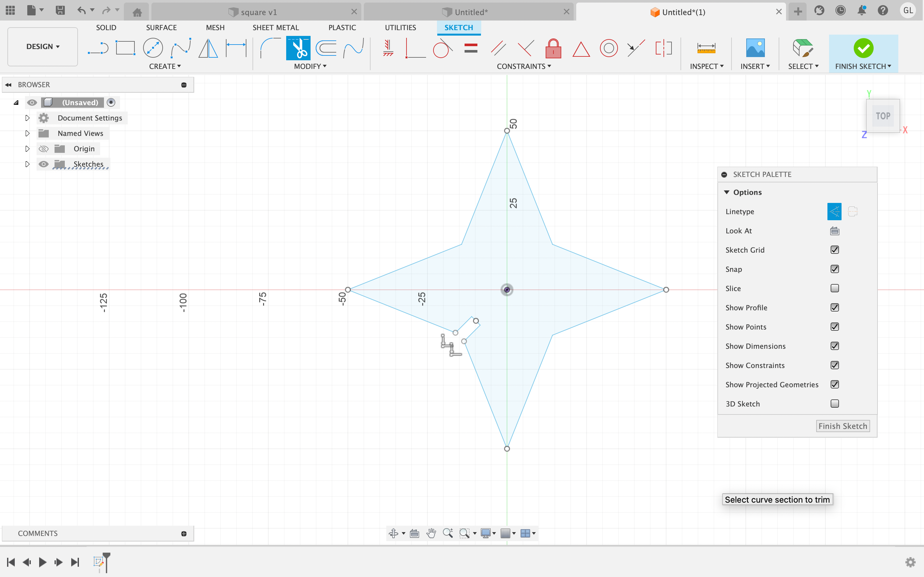The height and width of the screenshot is (577, 924).
Task: Enable the 3D Sketch checkbox
Action: click(835, 404)
